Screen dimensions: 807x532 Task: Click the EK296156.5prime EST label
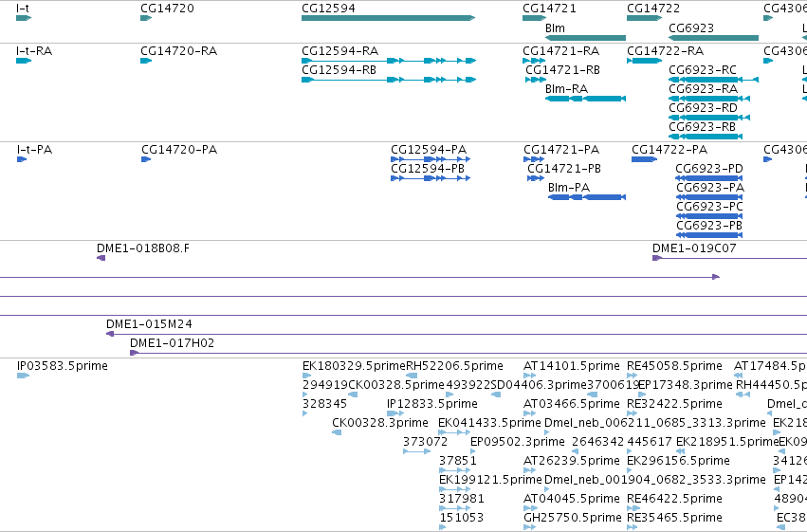(678, 461)
